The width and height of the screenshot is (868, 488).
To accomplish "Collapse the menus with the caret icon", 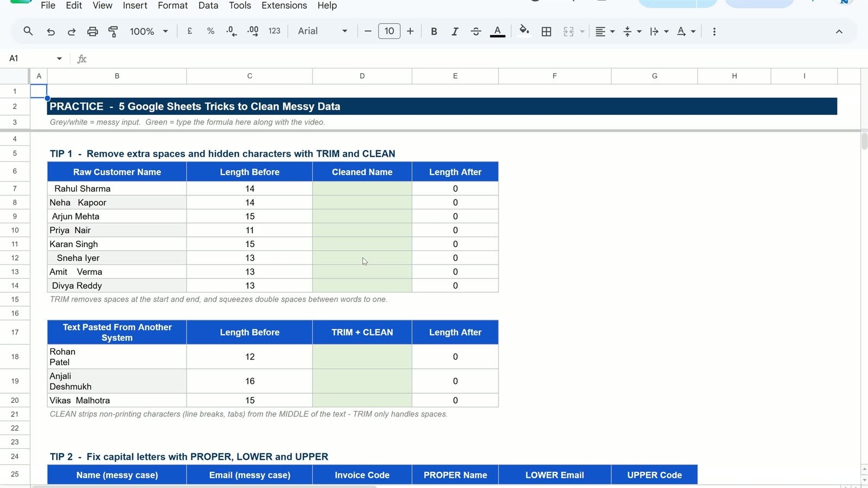I will pos(839,31).
